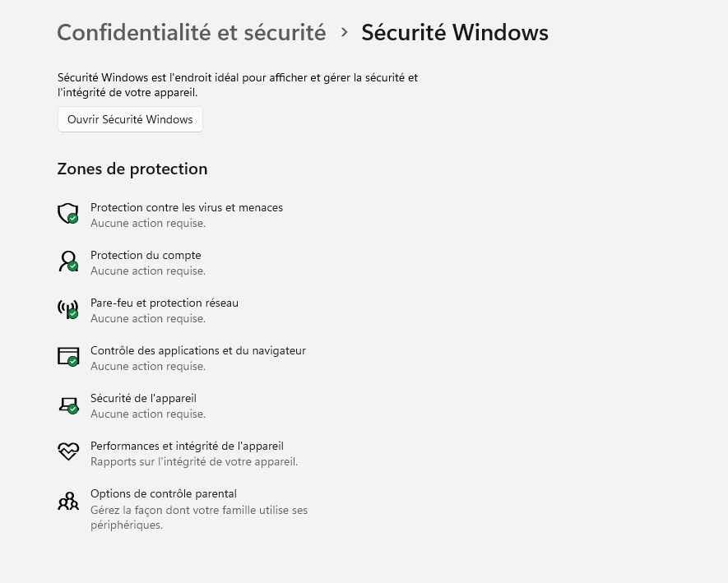Image resolution: width=728 pixels, height=583 pixels.
Task: Click the firewall network signal icon
Action: [x=68, y=308]
